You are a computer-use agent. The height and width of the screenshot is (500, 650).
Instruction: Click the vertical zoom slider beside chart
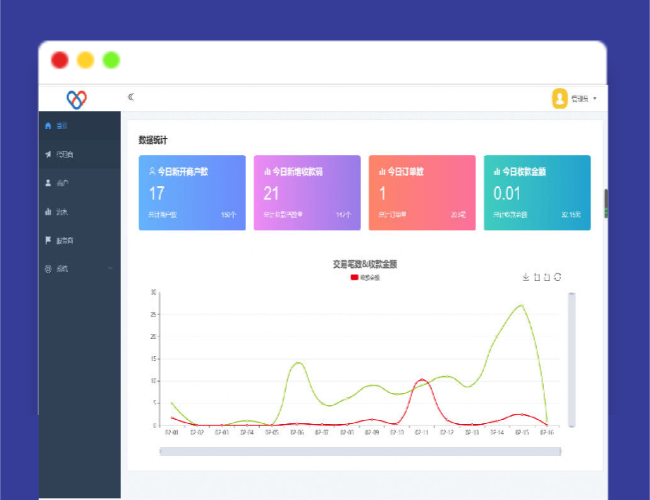click(572, 358)
